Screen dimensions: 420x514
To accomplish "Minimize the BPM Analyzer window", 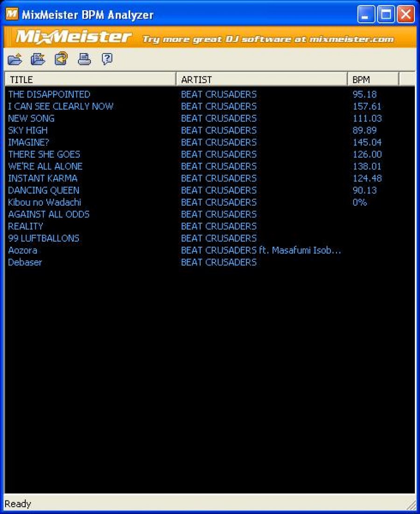I will pos(366,14).
